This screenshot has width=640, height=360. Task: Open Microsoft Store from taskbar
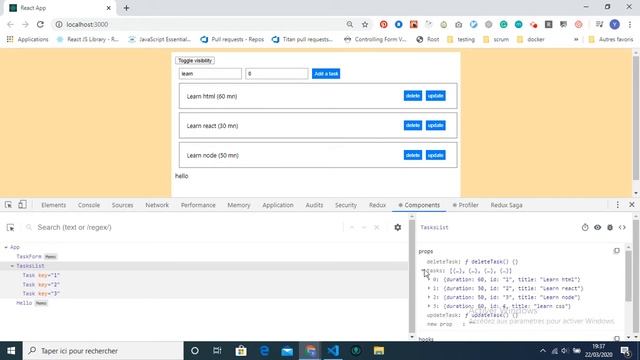241,351
